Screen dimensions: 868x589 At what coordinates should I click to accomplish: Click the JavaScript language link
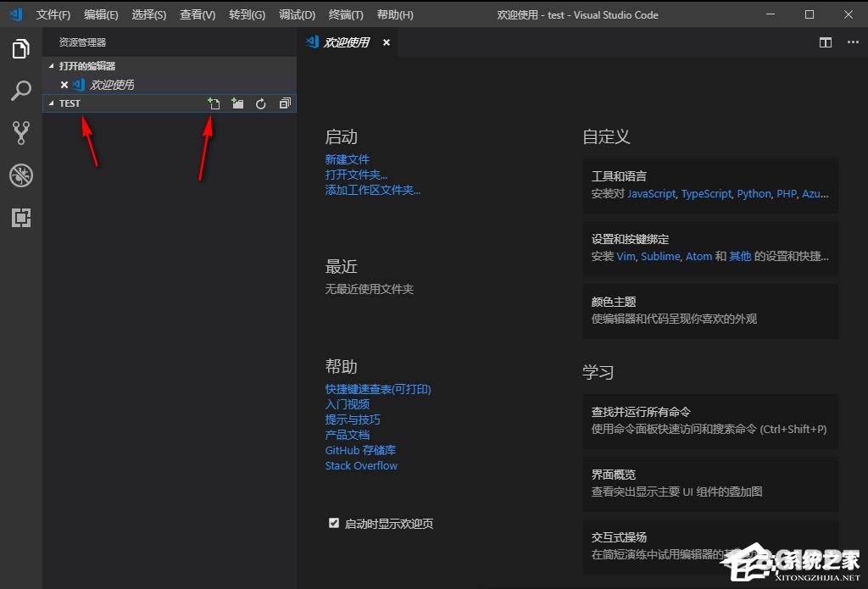[652, 194]
